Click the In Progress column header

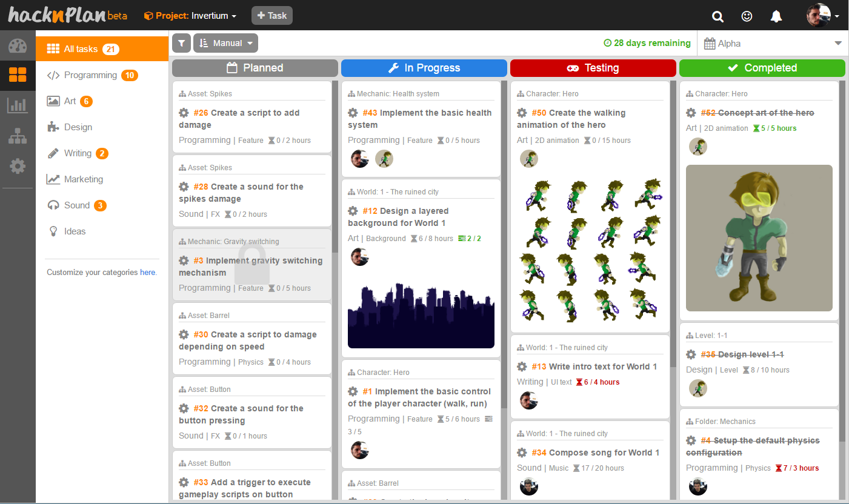pos(424,68)
